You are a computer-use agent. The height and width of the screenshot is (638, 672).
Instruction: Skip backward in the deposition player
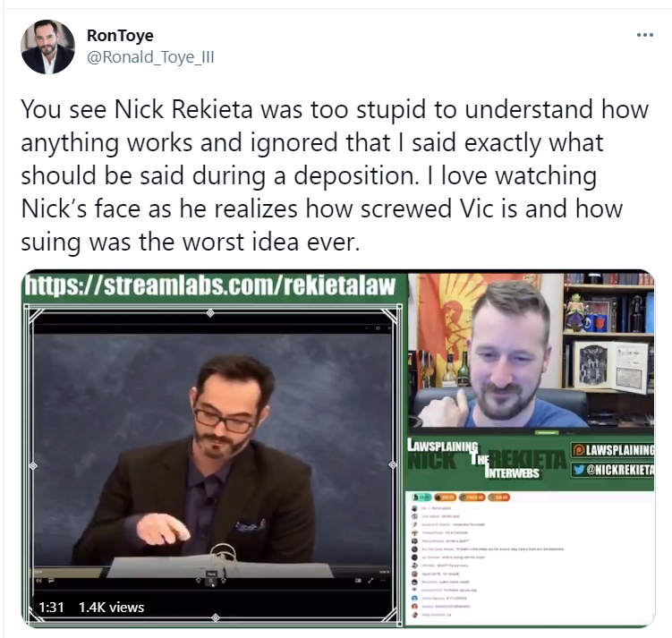click(199, 581)
